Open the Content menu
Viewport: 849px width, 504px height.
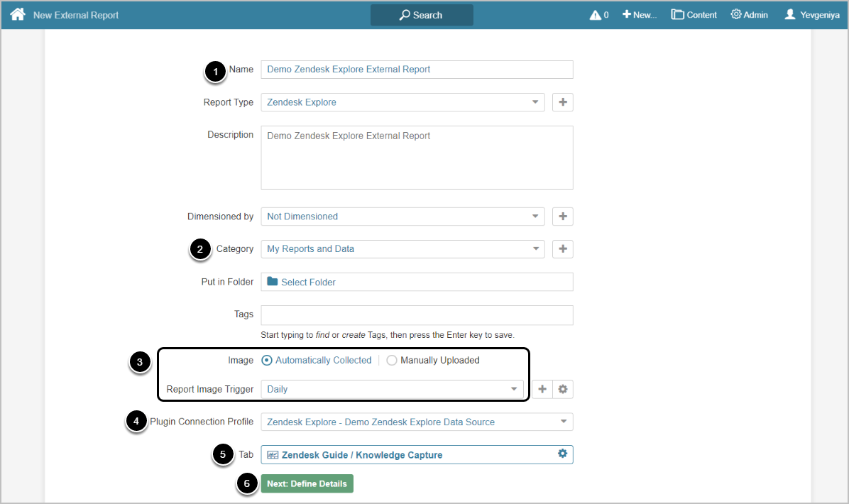point(694,15)
